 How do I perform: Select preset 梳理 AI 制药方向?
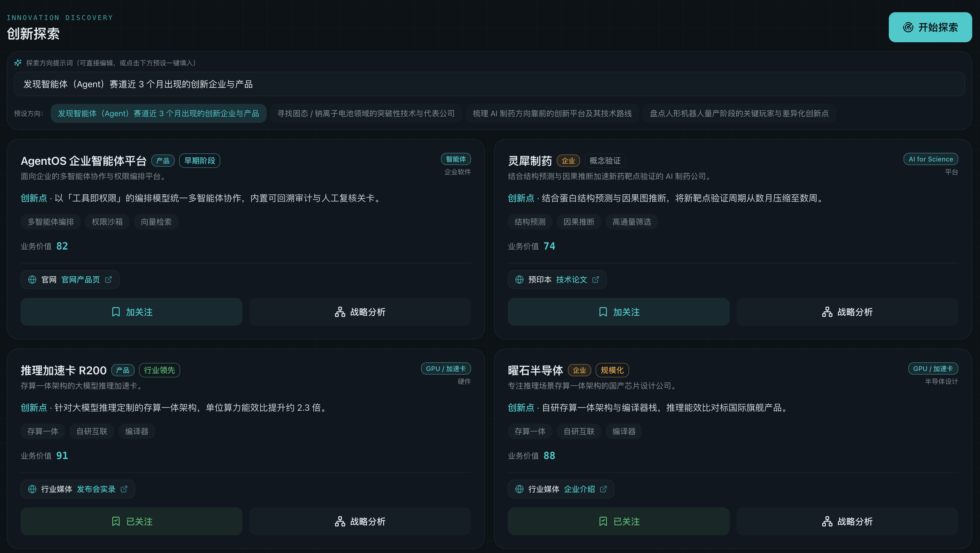coord(552,113)
